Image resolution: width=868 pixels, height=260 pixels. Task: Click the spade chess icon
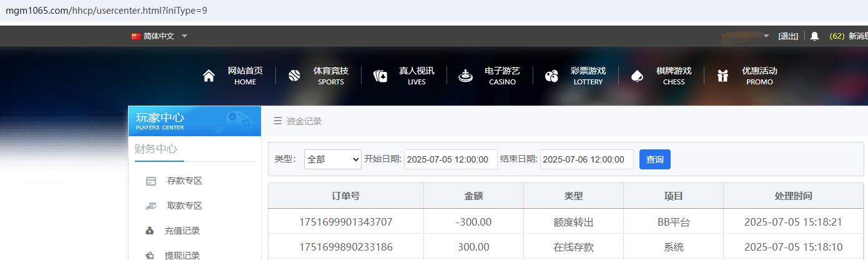tap(637, 76)
